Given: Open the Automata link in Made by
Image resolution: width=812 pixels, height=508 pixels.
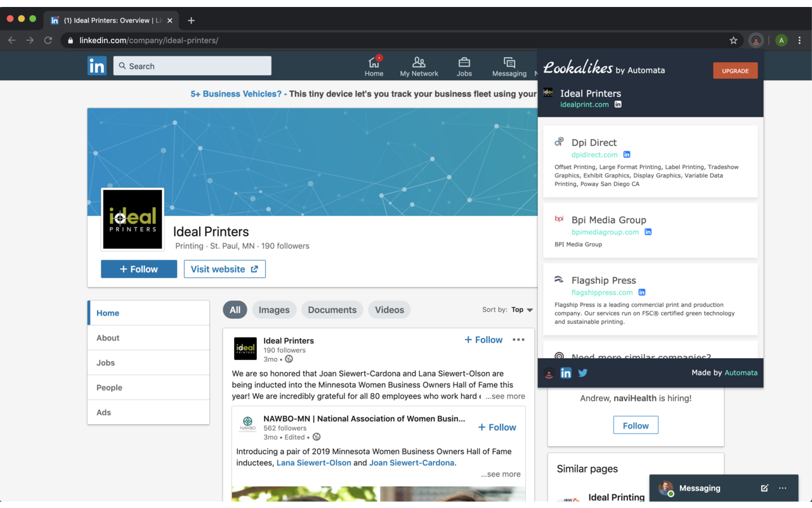Looking at the screenshot, I should coord(741,373).
